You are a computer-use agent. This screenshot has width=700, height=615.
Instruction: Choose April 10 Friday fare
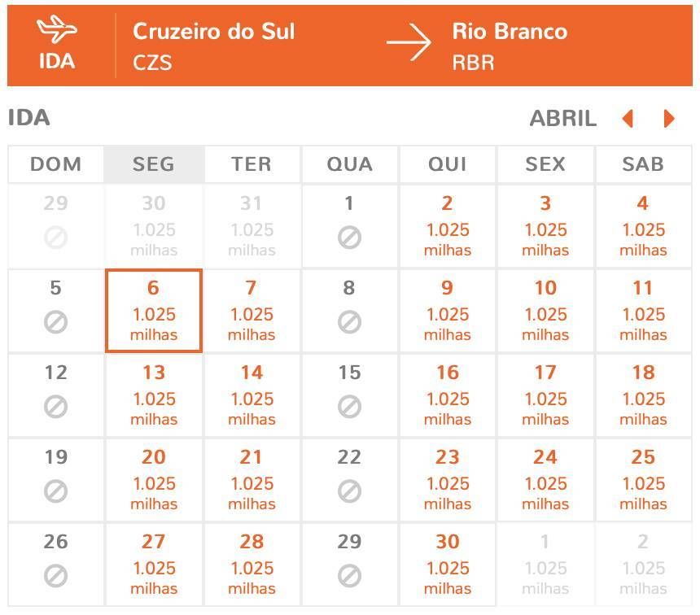[x=545, y=311]
